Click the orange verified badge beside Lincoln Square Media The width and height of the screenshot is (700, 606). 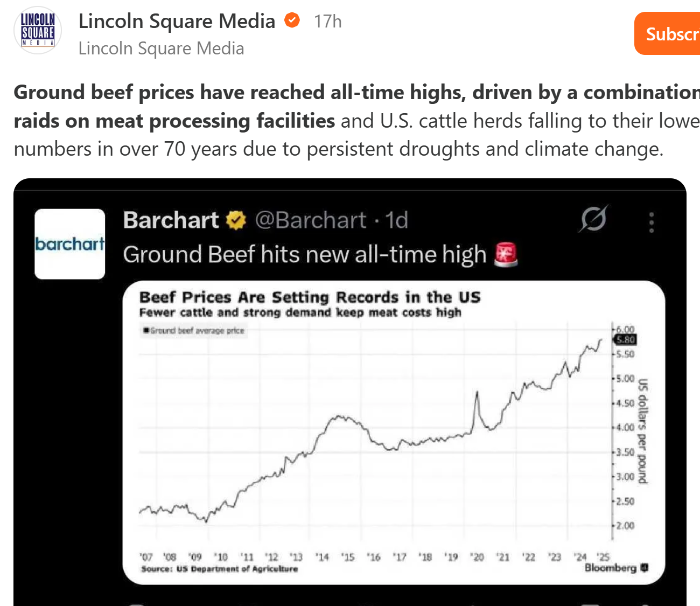tap(292, 21)
